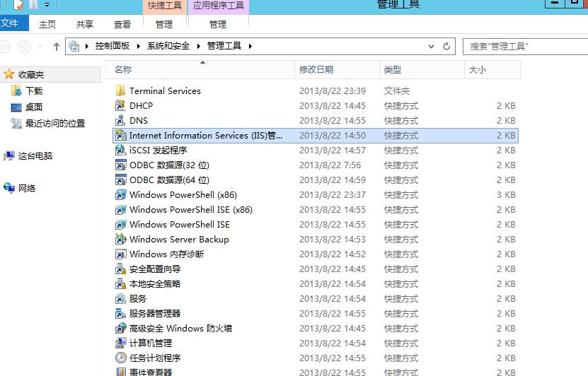Open the recent locations dropdown arrow
The width and height of the screenshot is (588, 376).
pyautogui.click(x=41, y=47)
